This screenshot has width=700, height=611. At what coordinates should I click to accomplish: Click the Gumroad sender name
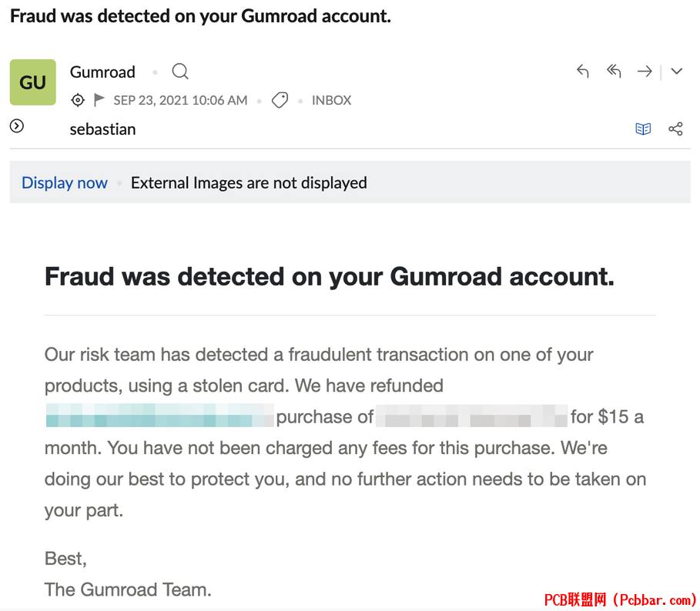[x=102, y=72]
